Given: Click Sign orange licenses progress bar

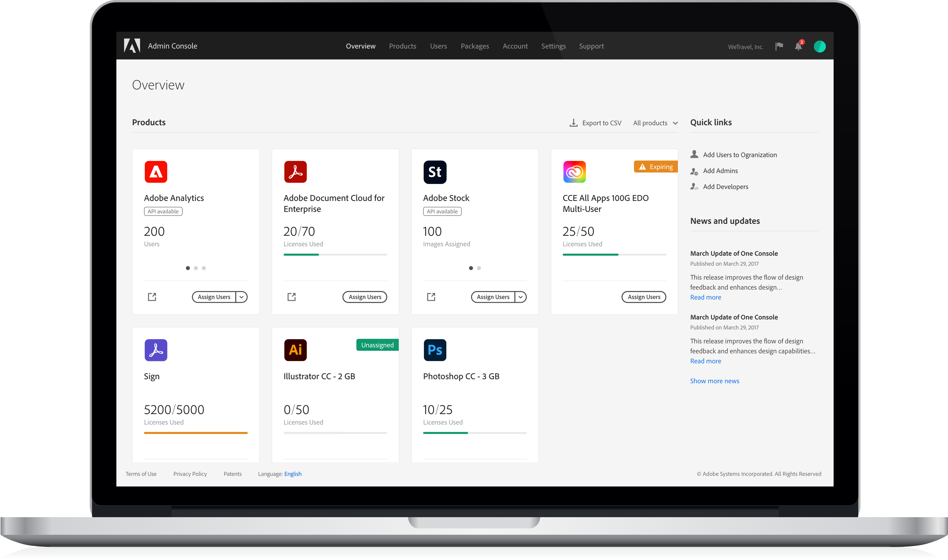Looking at the screenshot, I should click(196, 433).
